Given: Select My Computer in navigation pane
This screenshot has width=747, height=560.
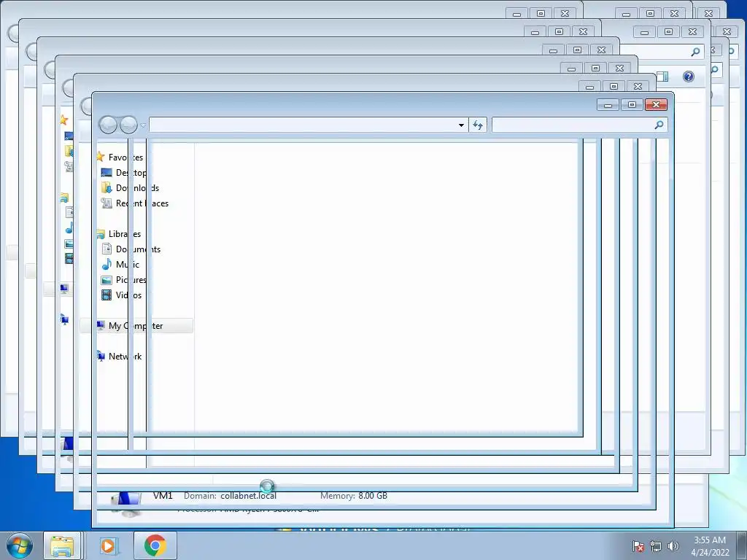Looking at the screenshot, I should click(x=136, y=326).
